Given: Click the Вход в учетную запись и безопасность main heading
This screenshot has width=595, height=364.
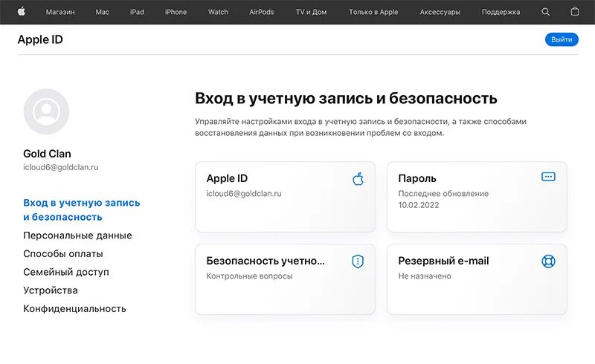Looking at the screenshot, I should [x=346, y=98].
